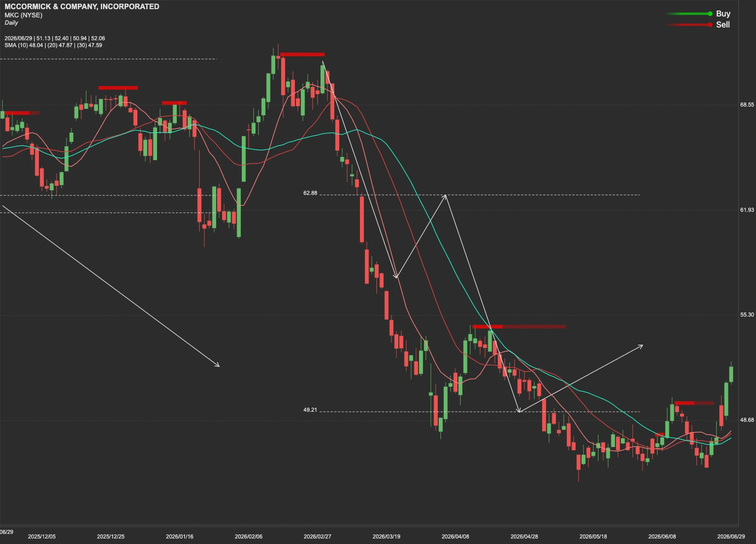Click the red Sell legend line marker
The width and height of the screenshot is (756, 544).
point(690,25)
